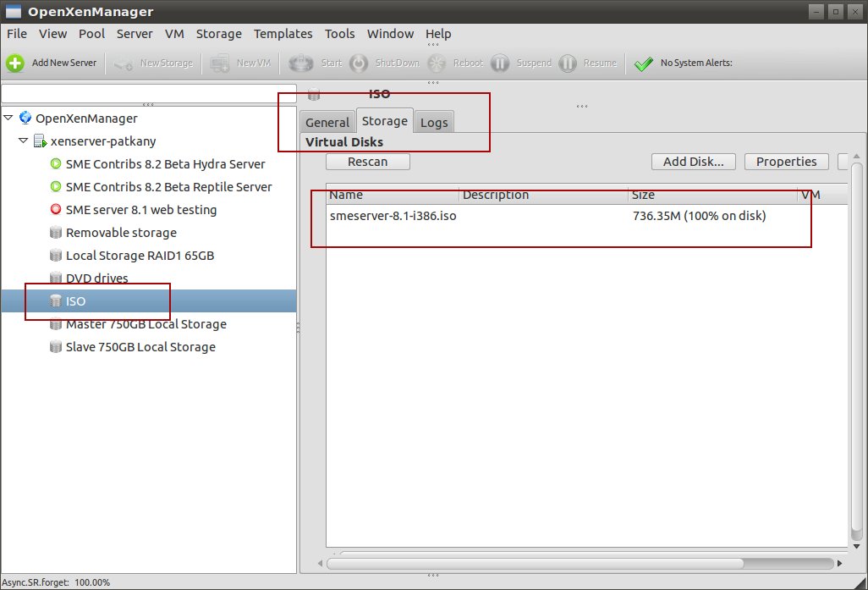Screen dimensions: 868x590
Task: Open the Server menu
Action: (x=135, y=34)
